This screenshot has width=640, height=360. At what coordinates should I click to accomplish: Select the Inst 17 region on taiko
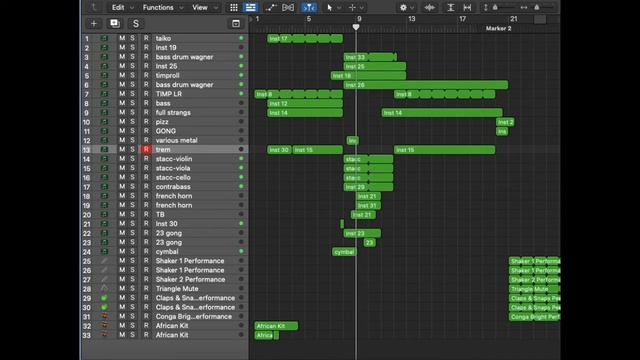click(x=305, y=39)
